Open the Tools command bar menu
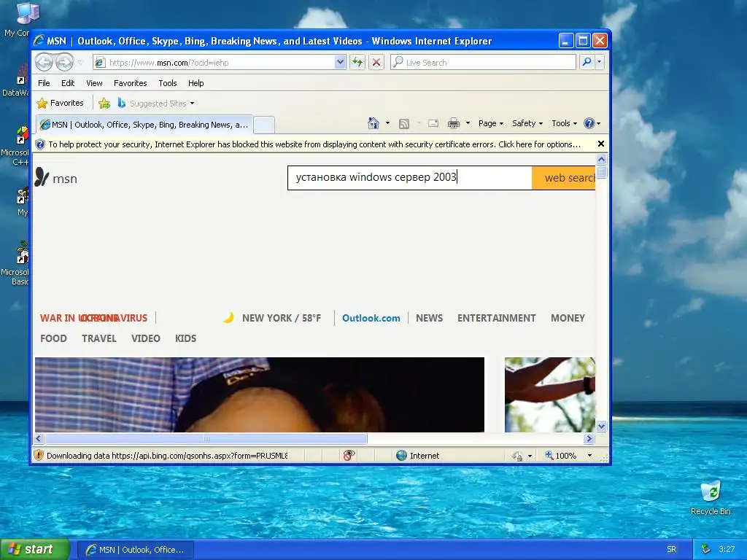Image resolution: width=747 pixels, height=560 pixels. (564, 123)
